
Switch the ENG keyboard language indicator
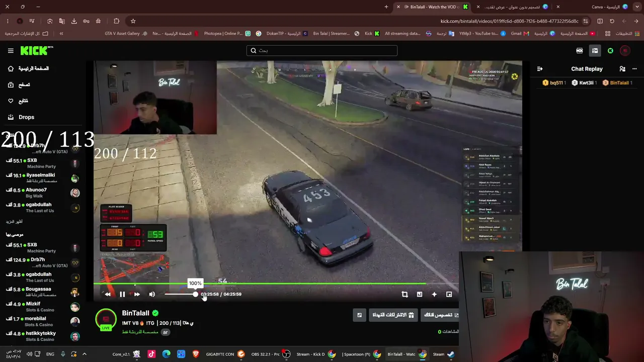50,354
